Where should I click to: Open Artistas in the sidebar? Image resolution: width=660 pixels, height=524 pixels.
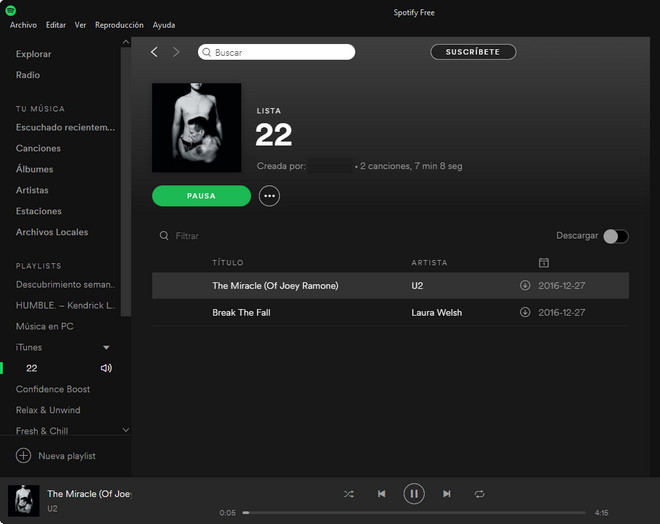click(x=32, y=190)
